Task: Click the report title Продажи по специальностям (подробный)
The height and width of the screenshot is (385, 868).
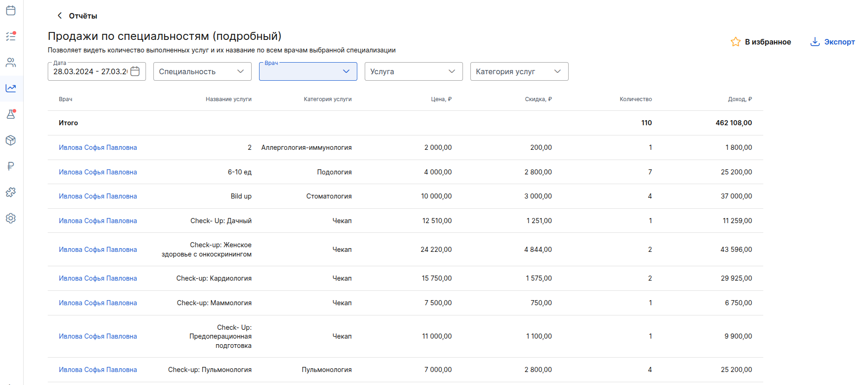Action: 165,36
